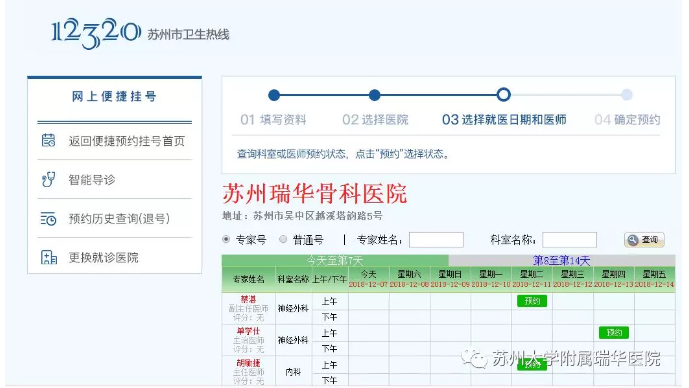Viewport: 689px width, 388px height.
Task: Click the hospital building icon for 更换就诊医院
Action: pos(49,257)
